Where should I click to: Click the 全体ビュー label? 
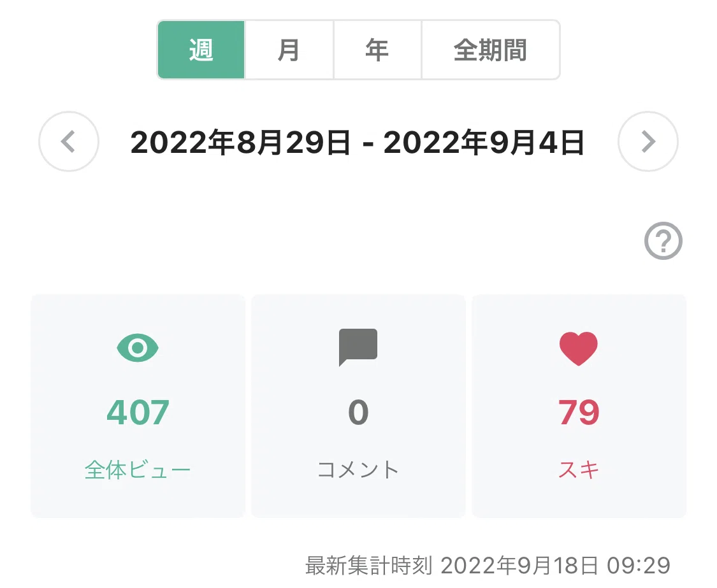138,470
